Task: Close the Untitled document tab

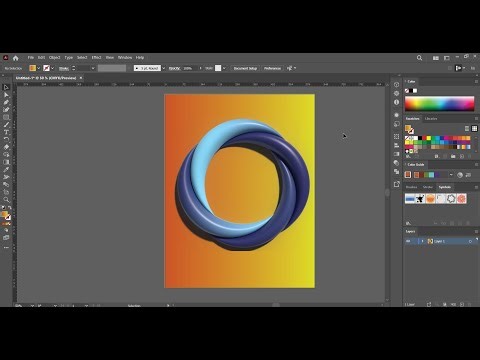Action: [x=81, y=78]
